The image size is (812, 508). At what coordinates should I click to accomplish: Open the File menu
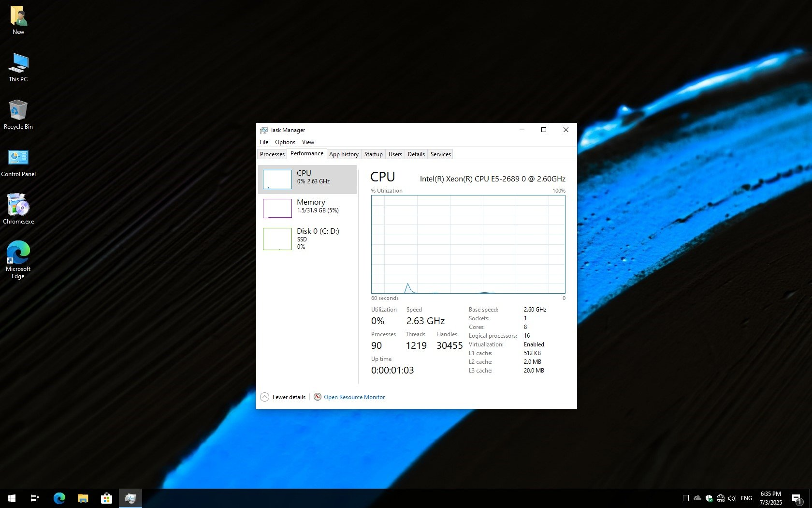point(264,142)
